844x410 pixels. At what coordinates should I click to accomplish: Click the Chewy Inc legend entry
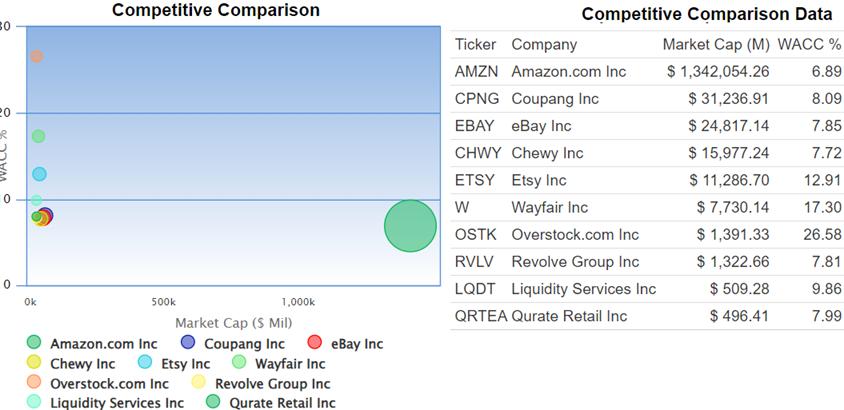(34, 363)
